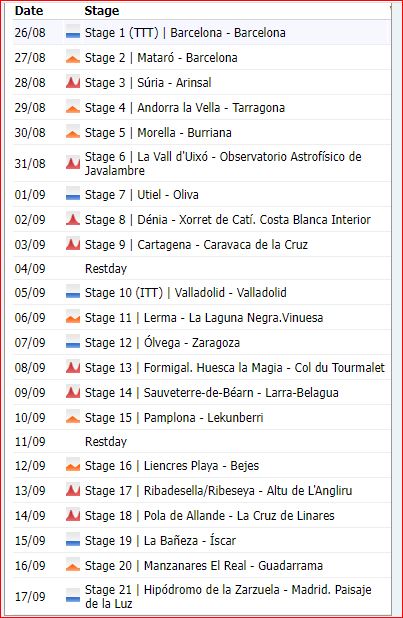Click the flat stage icon for Stage 1
Viewport: 403px width, 618px height.
(73, 32)
